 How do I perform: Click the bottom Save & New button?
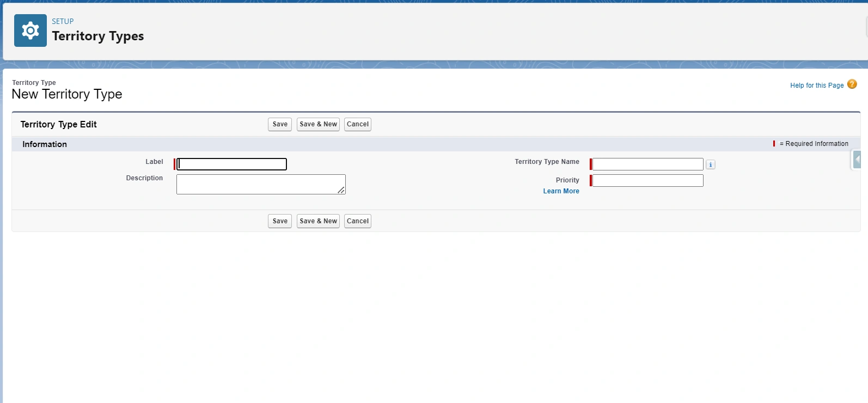point(318,221)
